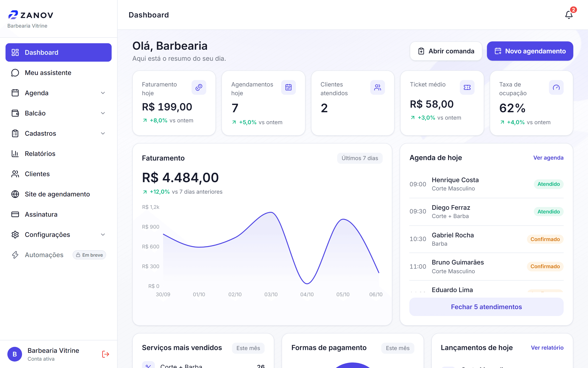This screenshot has height=368, width=588.
Task: Go to Relatórios in sidebar
Action: [x=59, y=154]
